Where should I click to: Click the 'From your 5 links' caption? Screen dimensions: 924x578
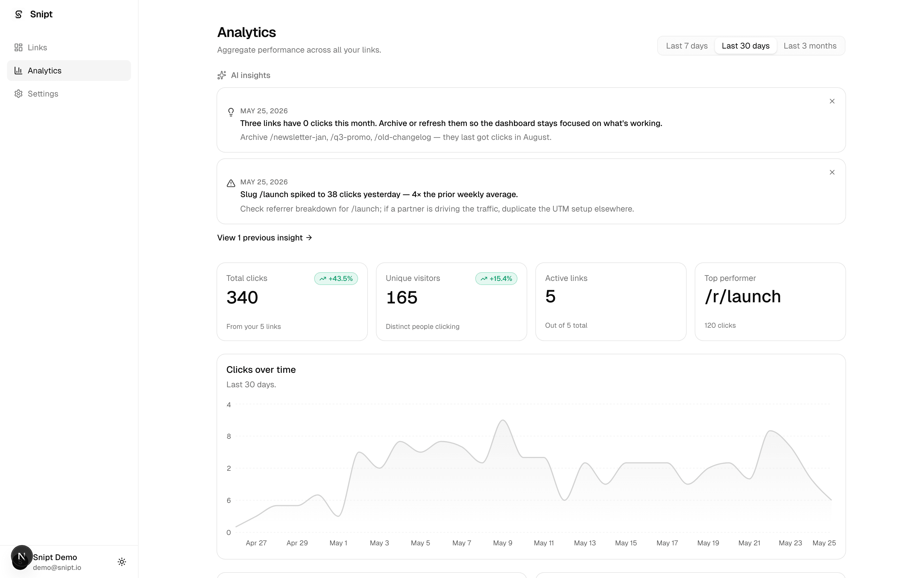(x=254, y=327)
